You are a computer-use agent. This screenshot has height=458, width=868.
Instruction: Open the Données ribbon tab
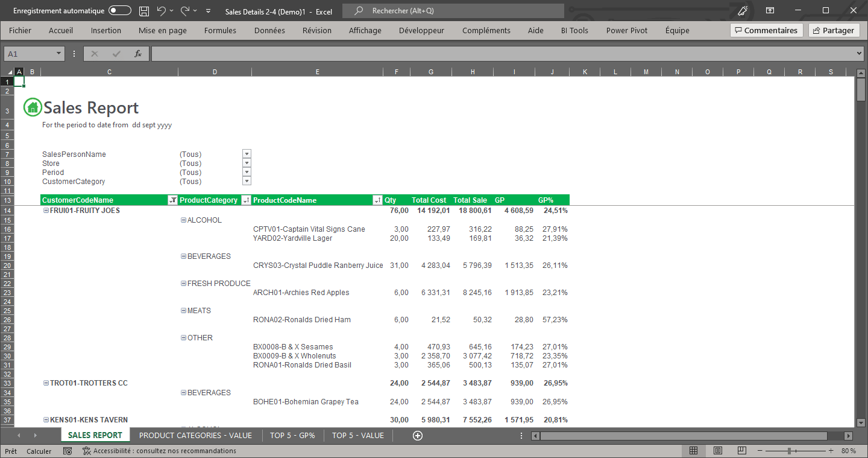(x=269, y=30)
